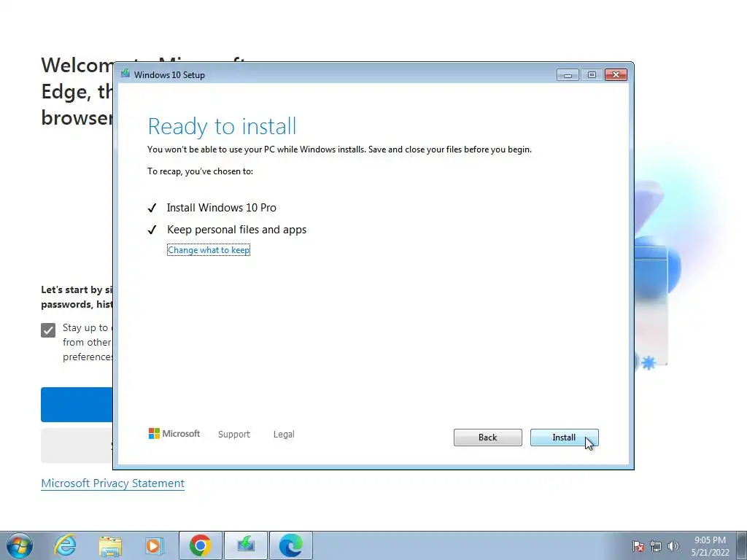Image resolution: width=747 pixels, height=560 pixels.
Task: Click the "To recap, you've chosen to:" text
Action: tap(200, 171)
